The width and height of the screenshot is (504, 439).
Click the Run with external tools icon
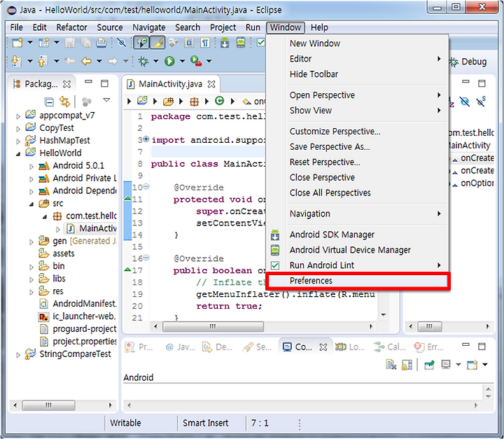pyautogui.click(x=196, y=61)
